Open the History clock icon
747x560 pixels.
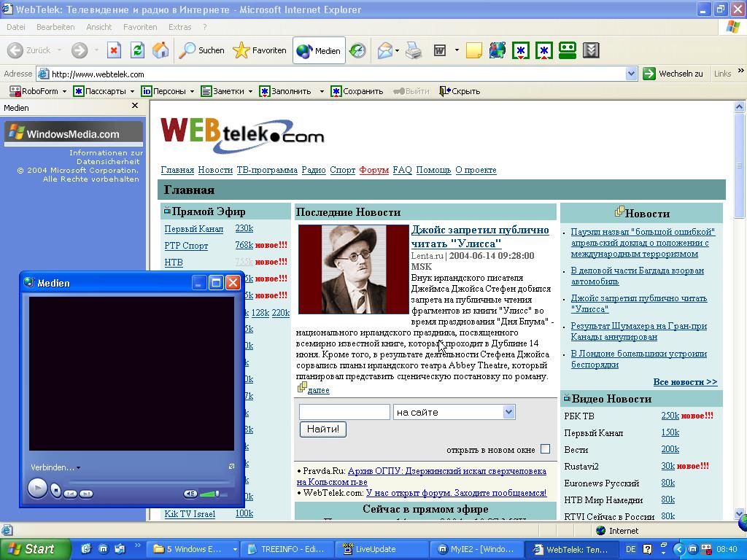357,50
